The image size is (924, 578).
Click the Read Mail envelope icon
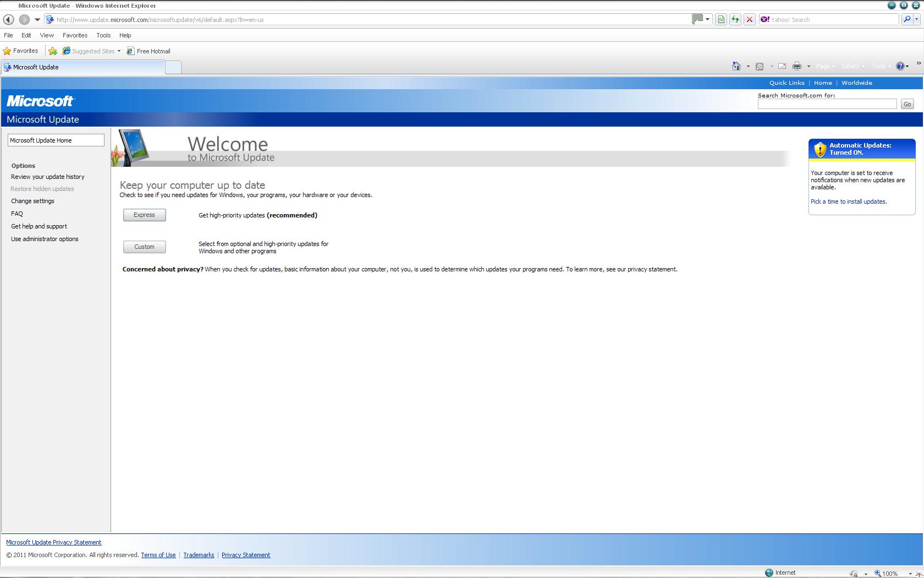coord(782,66)
